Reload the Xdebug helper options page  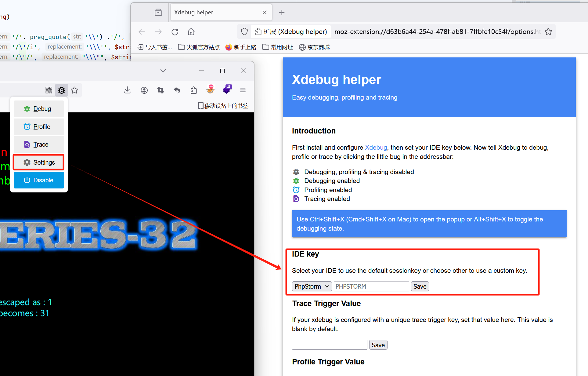point(175,32)
